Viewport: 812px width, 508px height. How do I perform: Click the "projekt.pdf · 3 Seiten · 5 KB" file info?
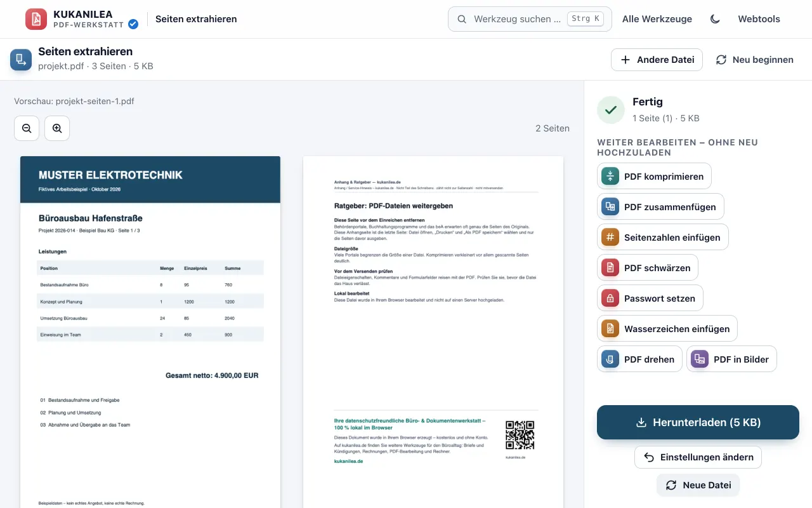pos(96,66)
